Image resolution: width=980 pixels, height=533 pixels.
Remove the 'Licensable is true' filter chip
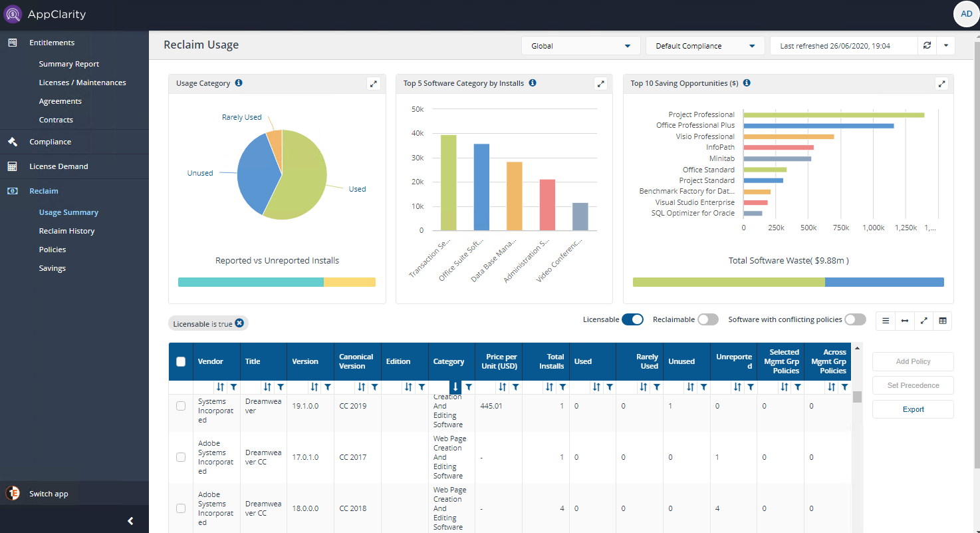point(239,323)
